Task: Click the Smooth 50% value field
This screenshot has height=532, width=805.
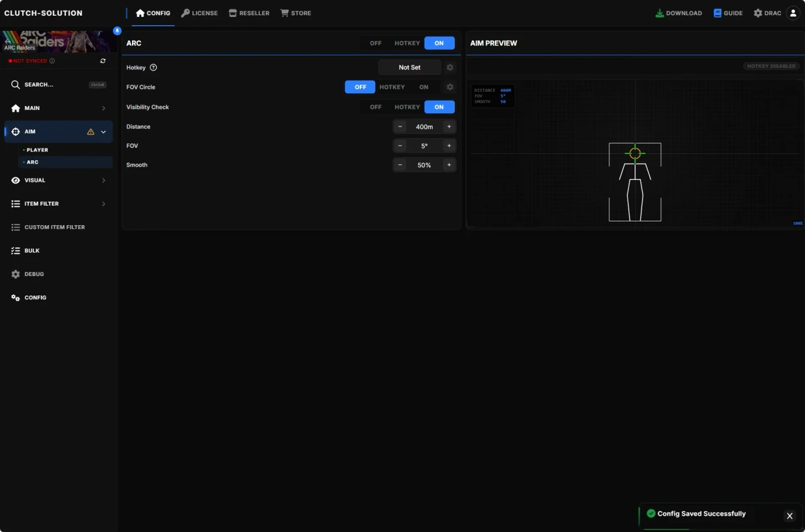Action: coord(425,165)
